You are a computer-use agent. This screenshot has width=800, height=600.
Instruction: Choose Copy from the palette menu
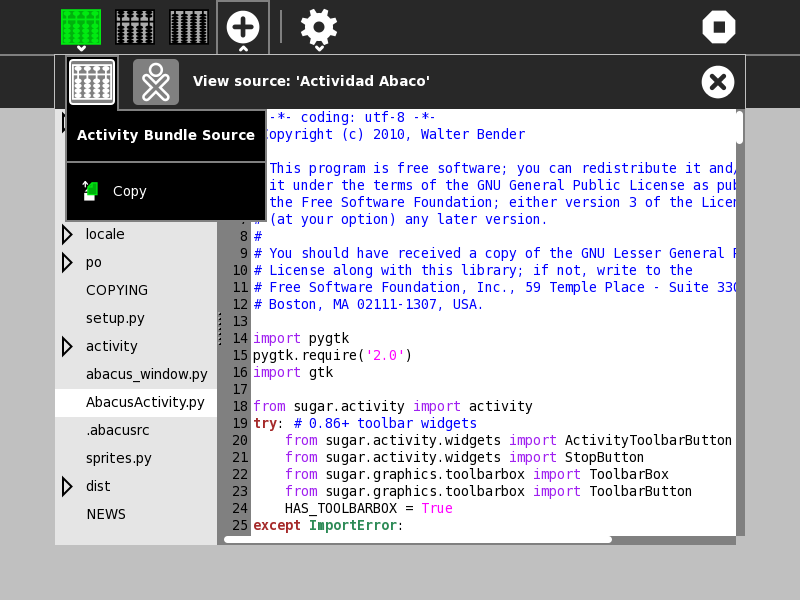click(x=129, y=191)
